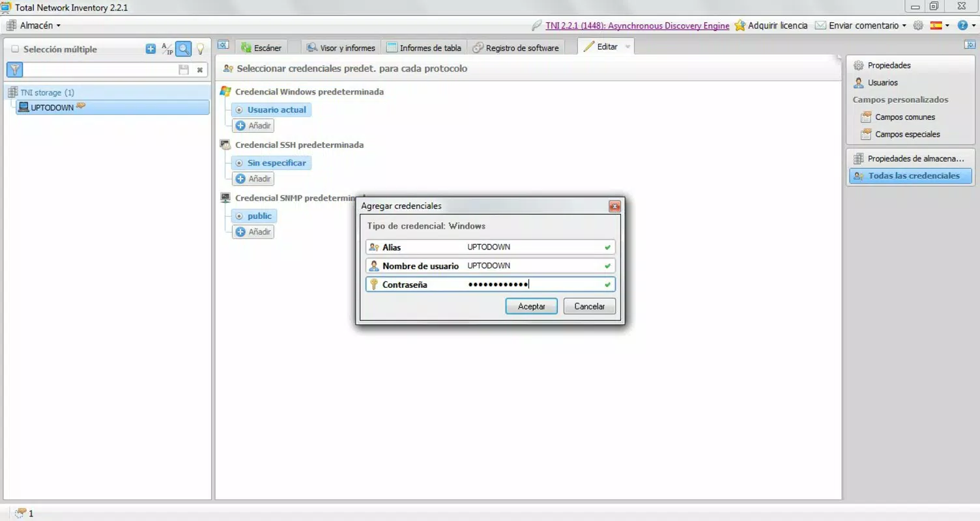
Task: Open the help icon dropdown arrow
Action: coord(973,26)
